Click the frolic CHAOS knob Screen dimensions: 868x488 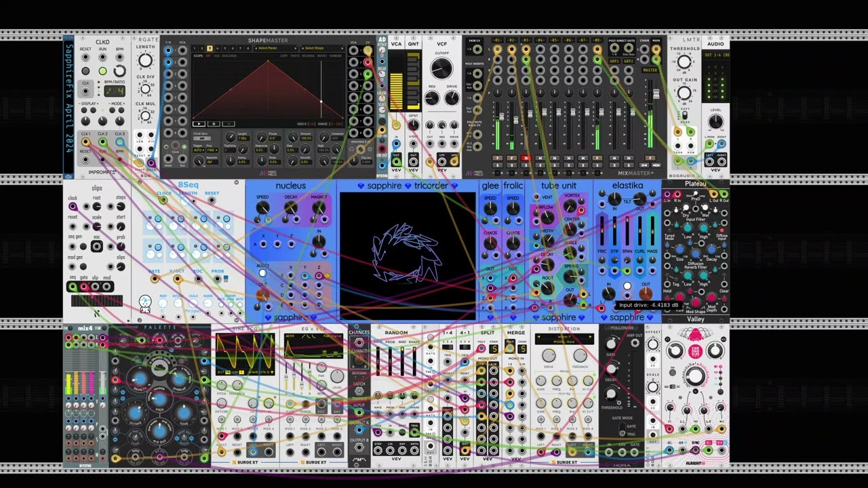click(513, 242)
